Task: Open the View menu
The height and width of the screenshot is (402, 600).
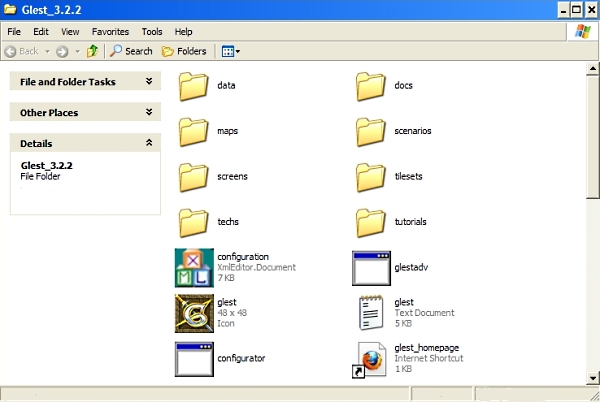Action: (70, 32)
